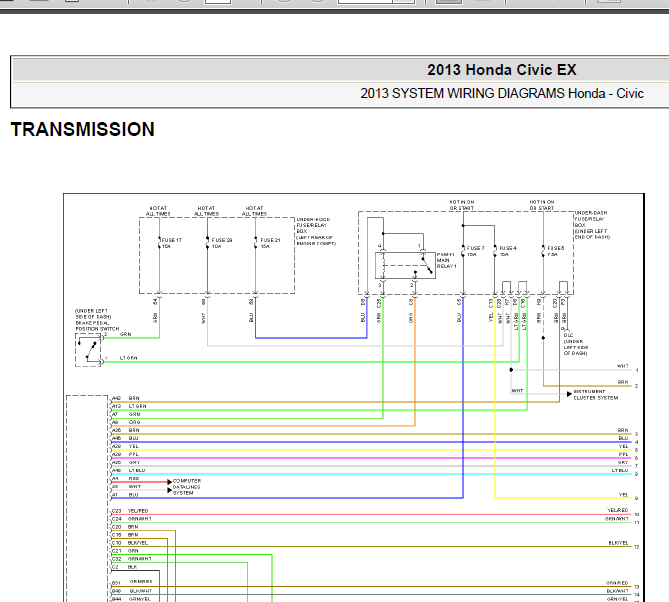
Task: Click the A42 BRN connector pin label
Action: (x=125, y=398)
